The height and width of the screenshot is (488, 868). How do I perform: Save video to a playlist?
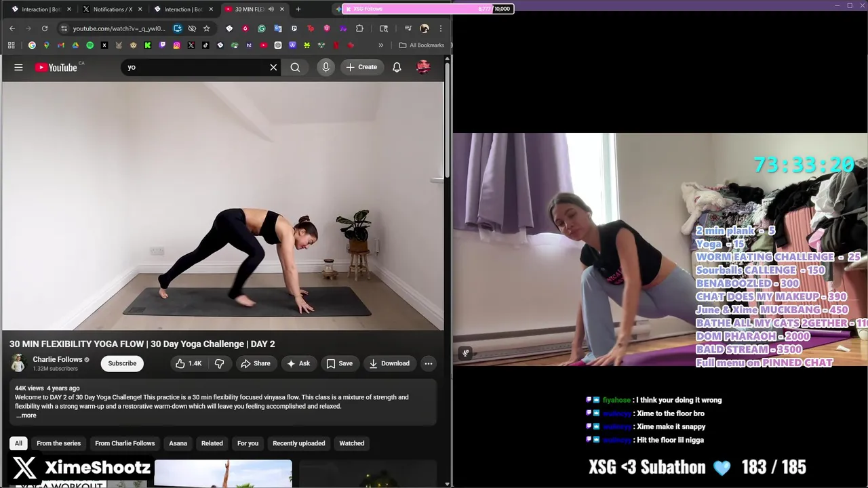(x=339, y=363)
